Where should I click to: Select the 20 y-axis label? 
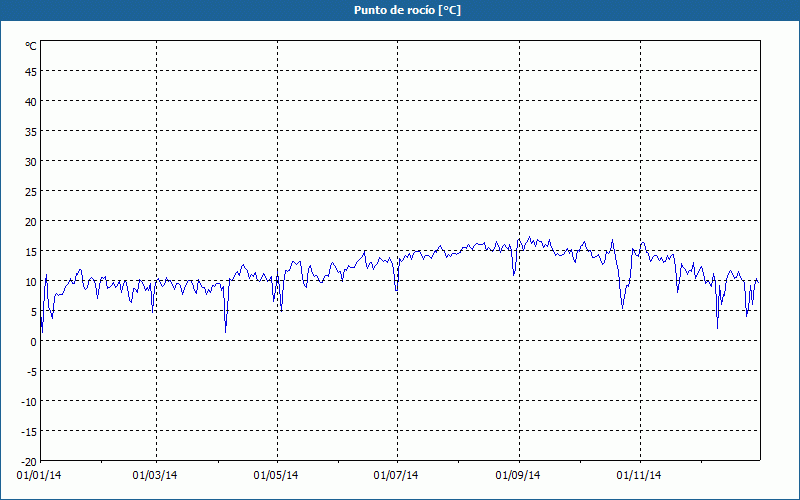tap(31, 222)
